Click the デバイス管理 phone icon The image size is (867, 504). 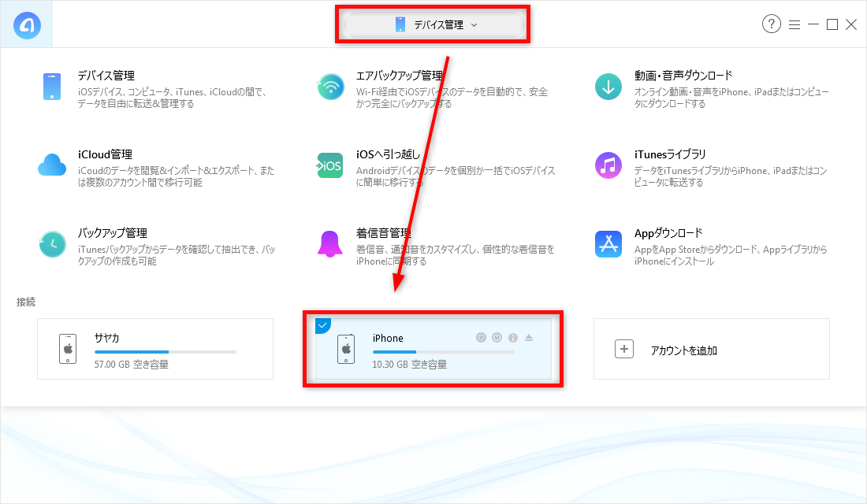[x=52, y=87]
